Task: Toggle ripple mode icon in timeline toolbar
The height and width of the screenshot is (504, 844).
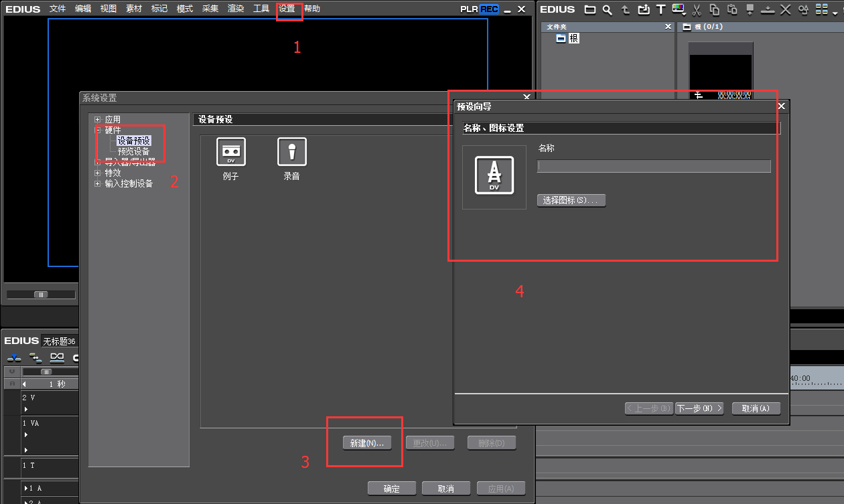Action: pos(57,358)
